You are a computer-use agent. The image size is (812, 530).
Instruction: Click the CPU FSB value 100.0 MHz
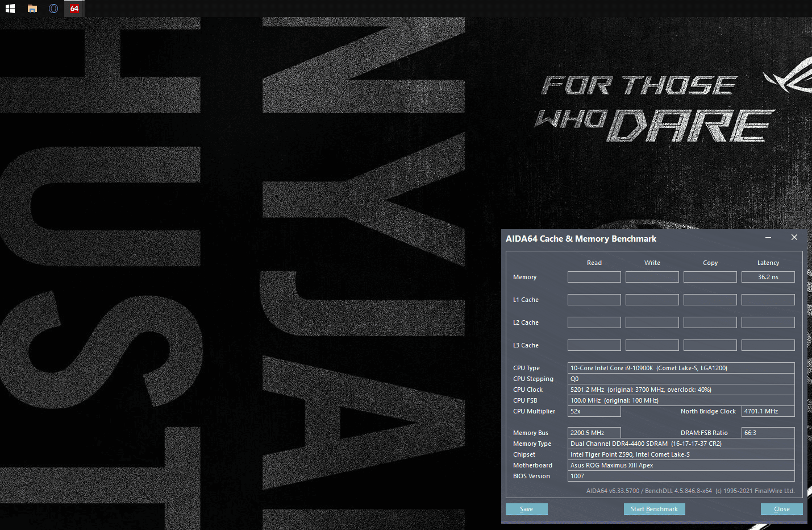tap(681, 400)
